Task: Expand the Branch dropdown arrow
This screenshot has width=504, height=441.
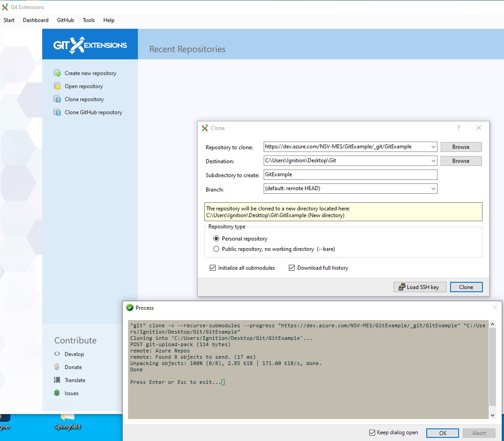Action: point(433,188)
